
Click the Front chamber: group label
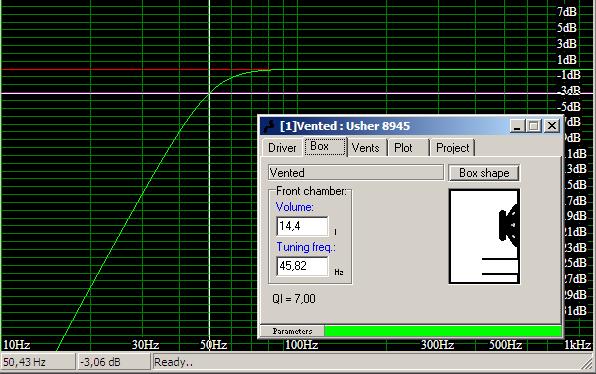pyautogui.click(x=311, y=191)
